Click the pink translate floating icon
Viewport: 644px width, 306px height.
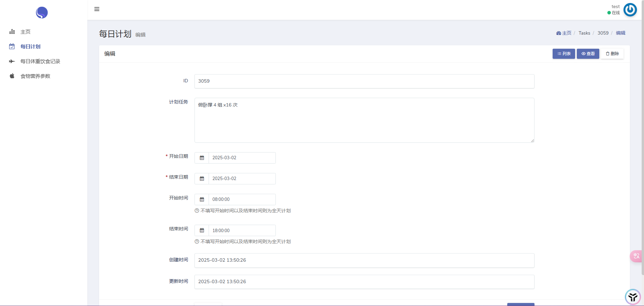636,256
